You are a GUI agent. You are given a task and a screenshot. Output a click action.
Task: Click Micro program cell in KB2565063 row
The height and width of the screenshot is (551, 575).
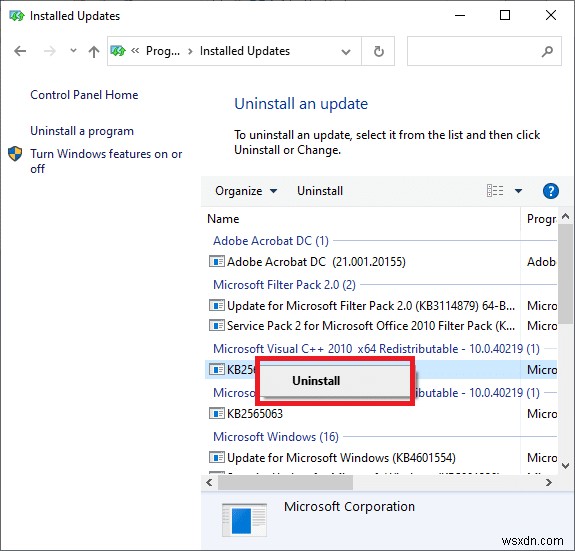tap(542, 414)
